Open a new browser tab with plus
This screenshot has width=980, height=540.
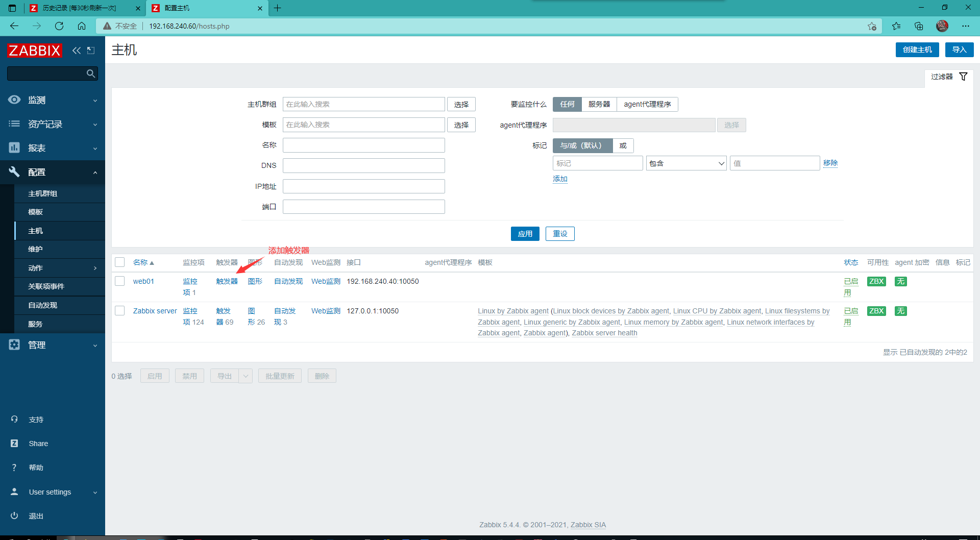(277, 8)
